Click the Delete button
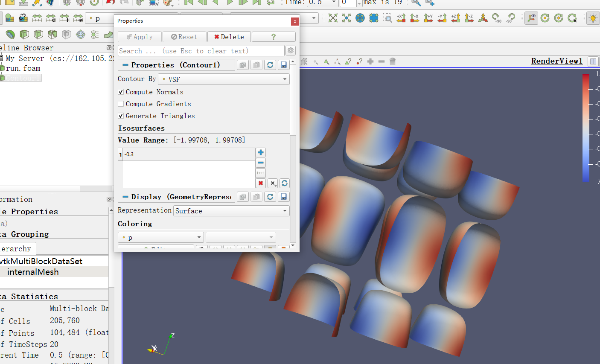Image resolution: width=600 pixels, height=364 pixels. pyautogui.click(x=229, y=37)
